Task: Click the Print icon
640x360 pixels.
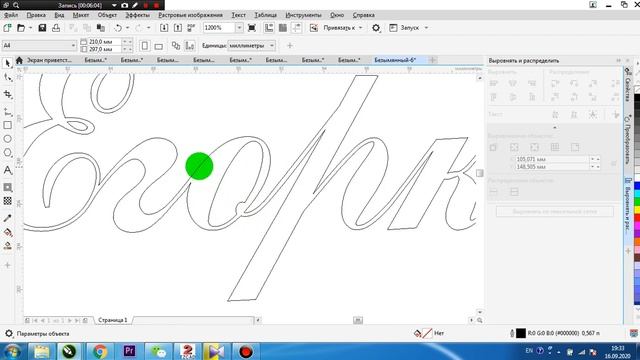Action: (56, 28)
